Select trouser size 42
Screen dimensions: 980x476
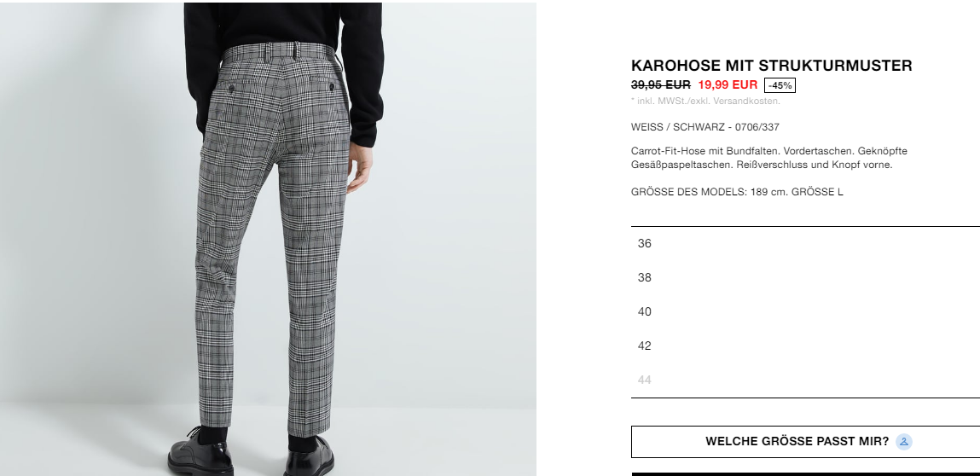pyautogui.click(x=806, y=345)
